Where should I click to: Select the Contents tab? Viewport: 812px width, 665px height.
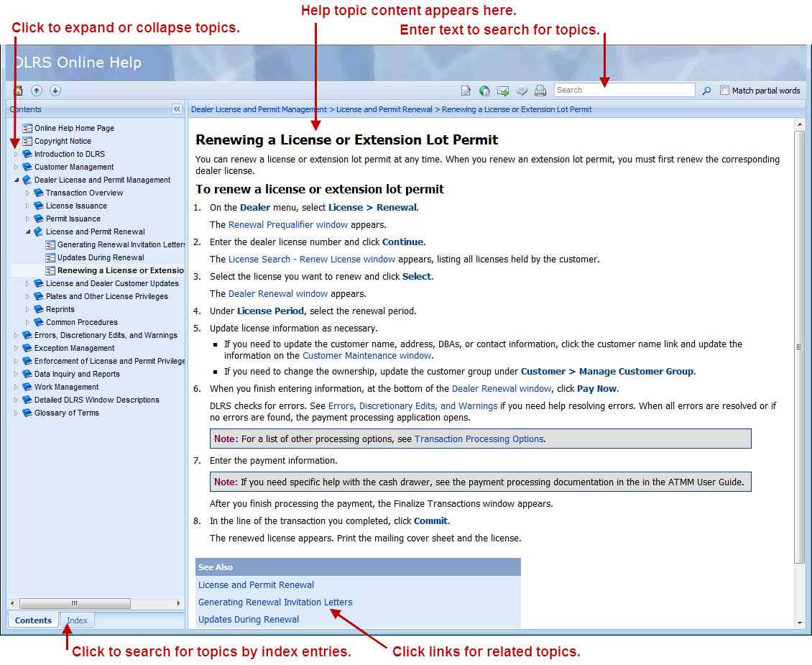pos(33,620)
